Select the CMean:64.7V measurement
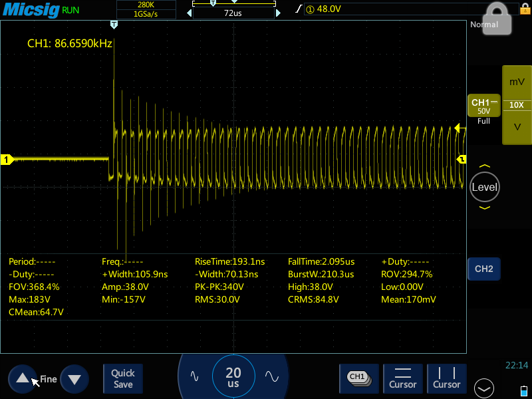 [x=36, y=313]
